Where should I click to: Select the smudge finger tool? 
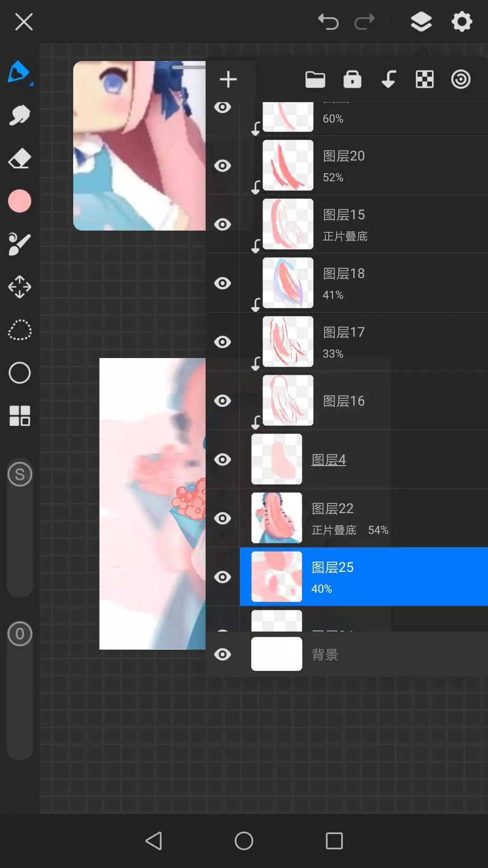(x=19, y=116)
